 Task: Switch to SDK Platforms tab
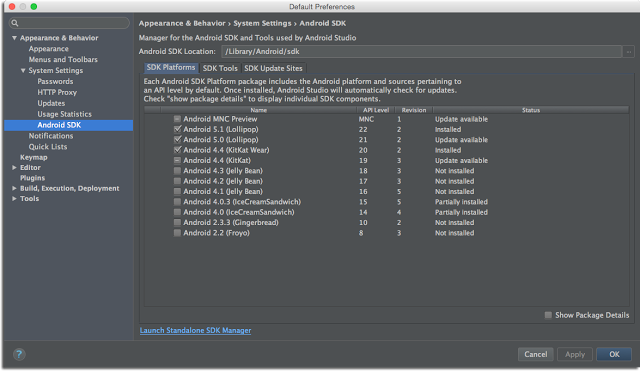tap(171, 68)
